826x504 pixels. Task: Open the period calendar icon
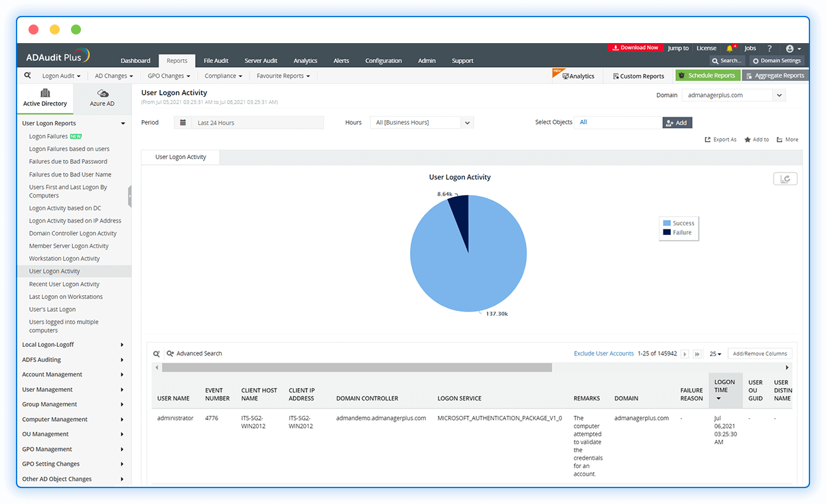click(x=182, y=123)
